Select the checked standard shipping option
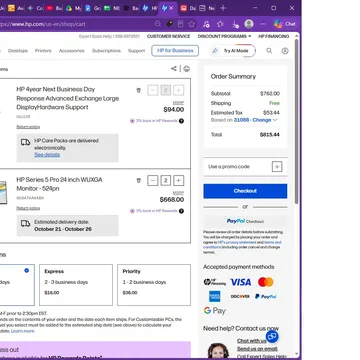This screenshot has width=360, height=360. pos(17,285)
